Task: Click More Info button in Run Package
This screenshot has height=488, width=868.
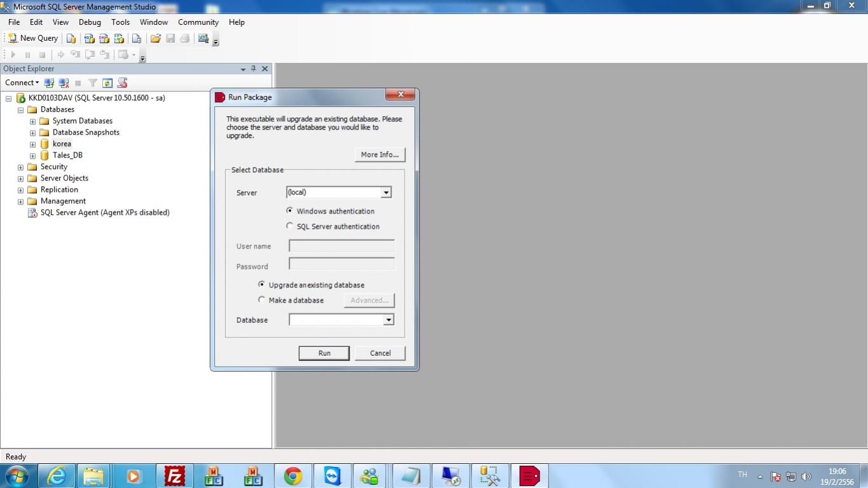Action: (x=379, y=154)
